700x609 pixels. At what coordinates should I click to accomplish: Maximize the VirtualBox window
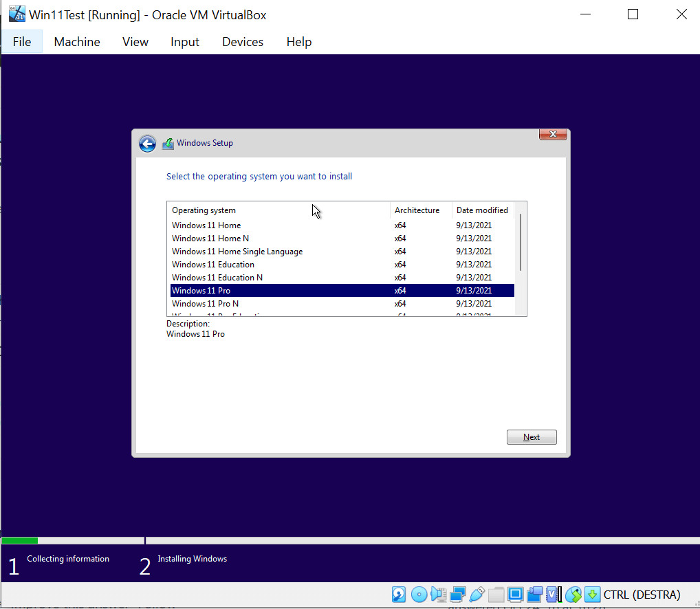tap(633, 14)
